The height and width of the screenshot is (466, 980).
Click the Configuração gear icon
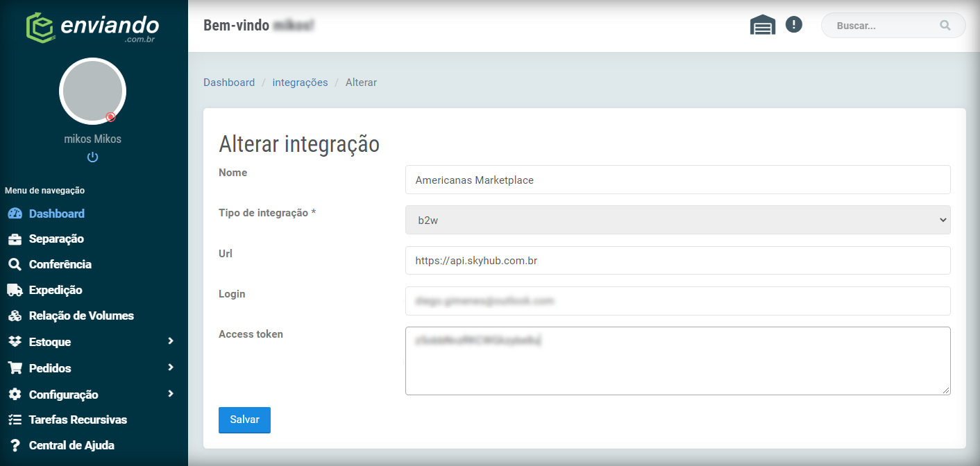(x=15, y=395)
